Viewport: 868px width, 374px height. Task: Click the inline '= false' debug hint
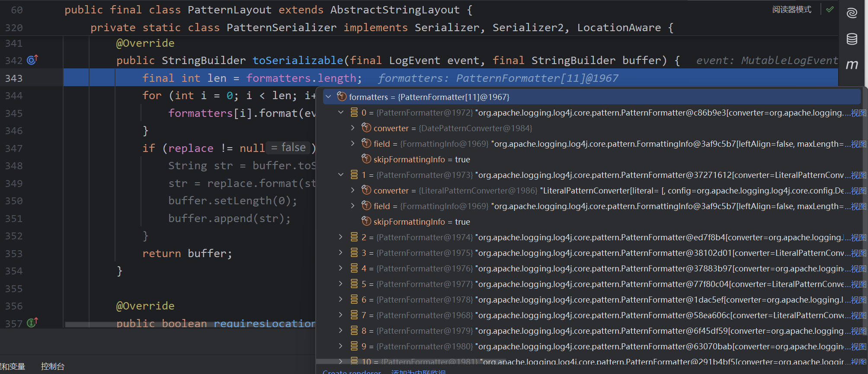coord(288,148)
